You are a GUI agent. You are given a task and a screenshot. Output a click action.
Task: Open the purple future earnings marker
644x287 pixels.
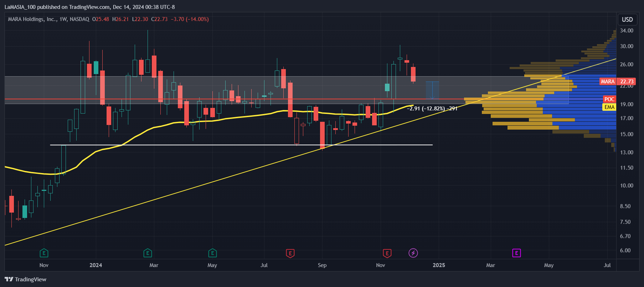(x=516, y=253)
